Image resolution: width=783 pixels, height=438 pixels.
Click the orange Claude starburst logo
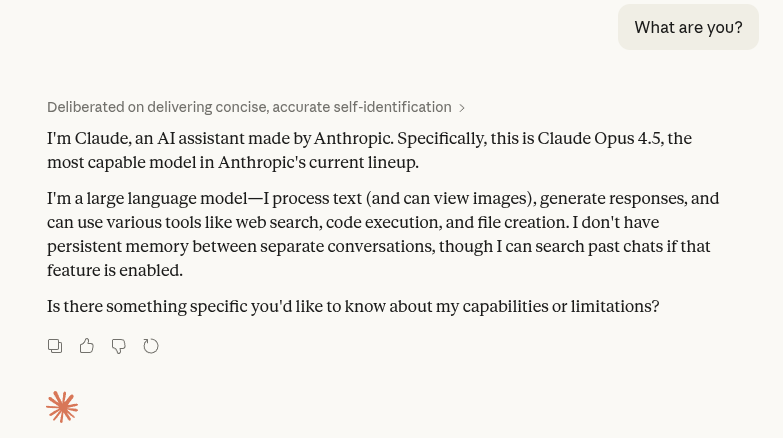coord(62,407)
